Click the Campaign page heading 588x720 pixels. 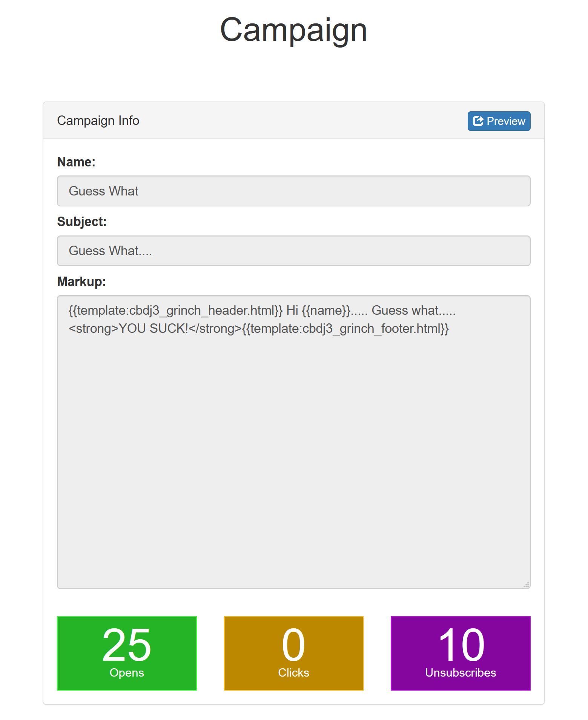coord(293,30)
